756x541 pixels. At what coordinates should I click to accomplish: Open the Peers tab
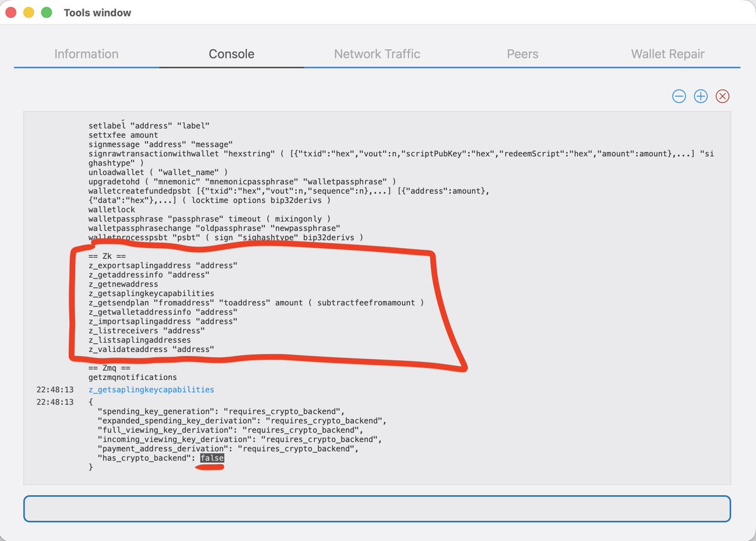522,54
